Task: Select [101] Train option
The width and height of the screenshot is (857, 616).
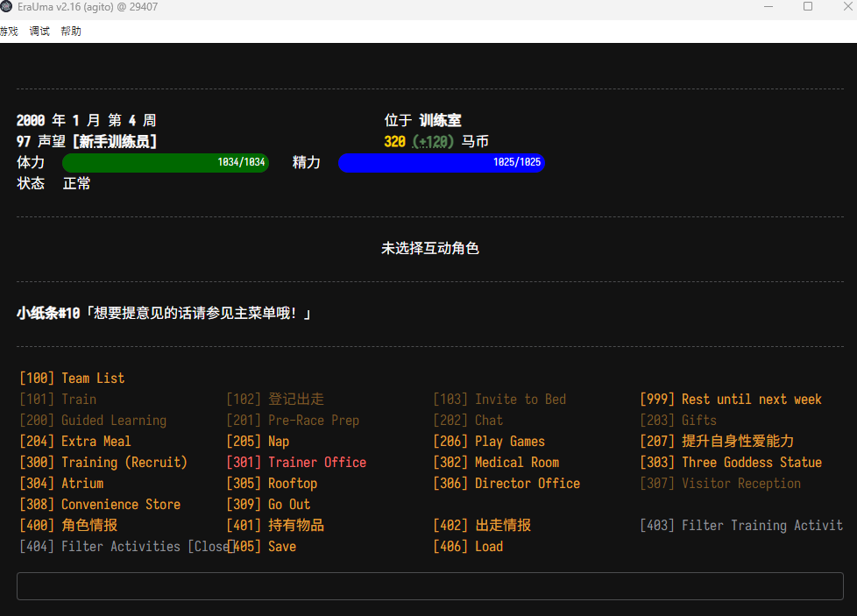Action: pyautogui.click(x=58, y=400)
